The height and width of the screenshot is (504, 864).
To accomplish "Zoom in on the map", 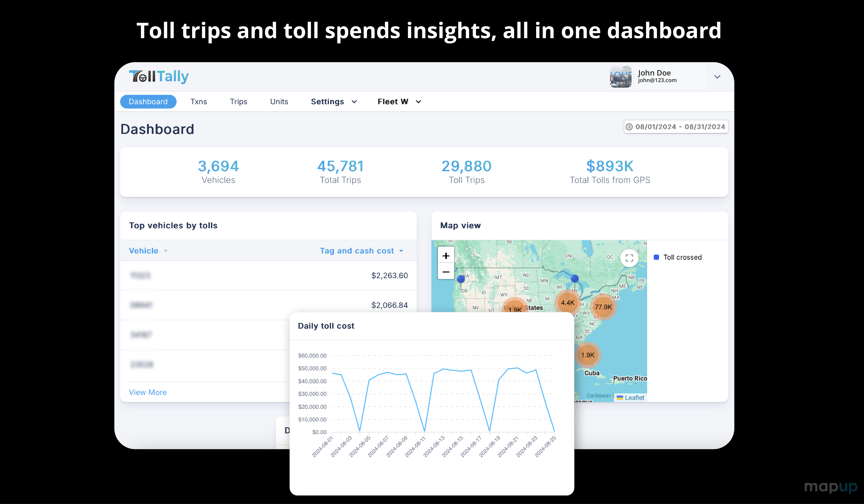I will coord(446,256).
